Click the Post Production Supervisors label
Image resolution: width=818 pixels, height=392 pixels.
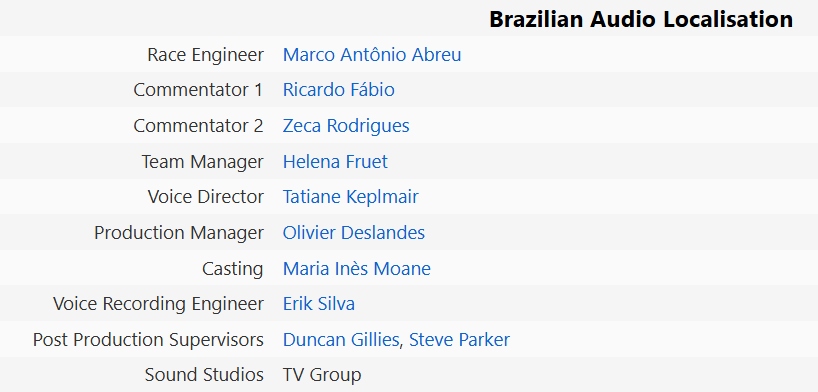point(148,340)
